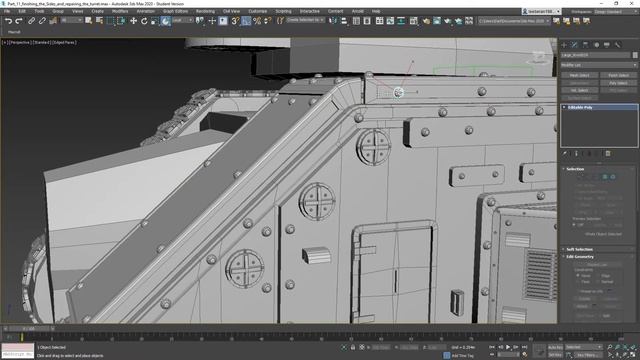Click the Bind to Space Warp icon
The width and height of the screenshot is (640, 360).
[x=53, y=21]
